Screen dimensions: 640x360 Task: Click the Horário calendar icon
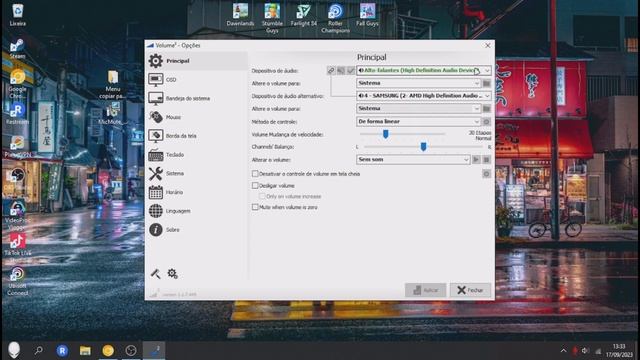[x=156, y=192]
